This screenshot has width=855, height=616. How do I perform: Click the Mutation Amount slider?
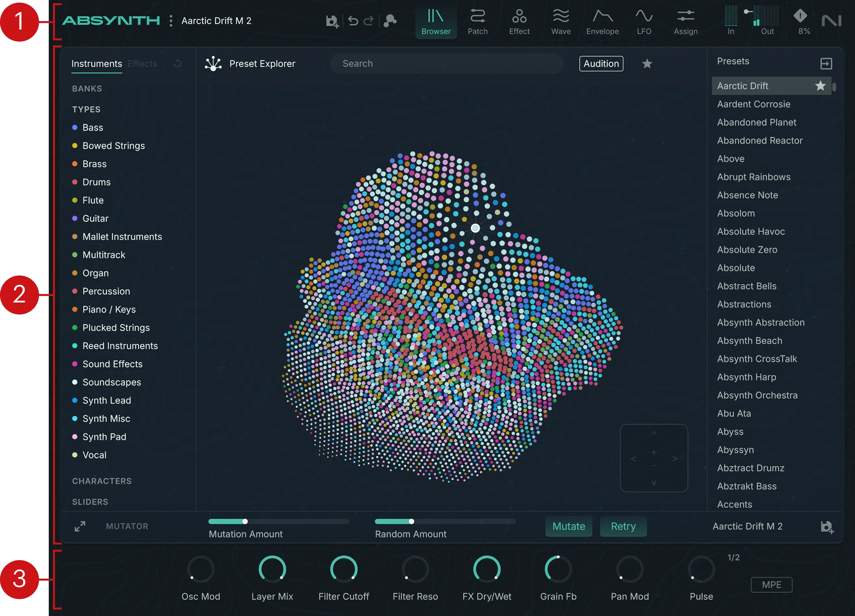[x=279, y=521]
